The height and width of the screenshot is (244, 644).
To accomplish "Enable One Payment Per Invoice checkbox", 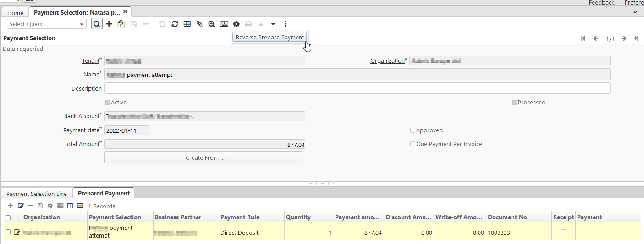I will click(413, 144).
